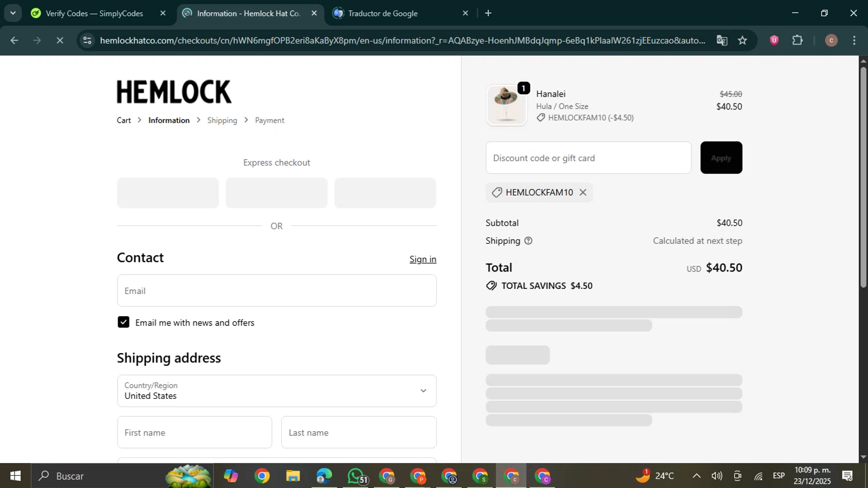Select the Information - Hemlock Hat Co. tab
868x488 pixels.
[x=250, y=13]
